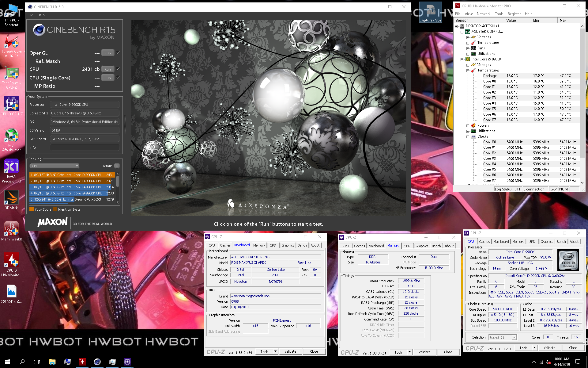The height and width of the screenshot is (368, 588).
Task: Run the CPU Single Core benchmark
Action: click(107, 78)
